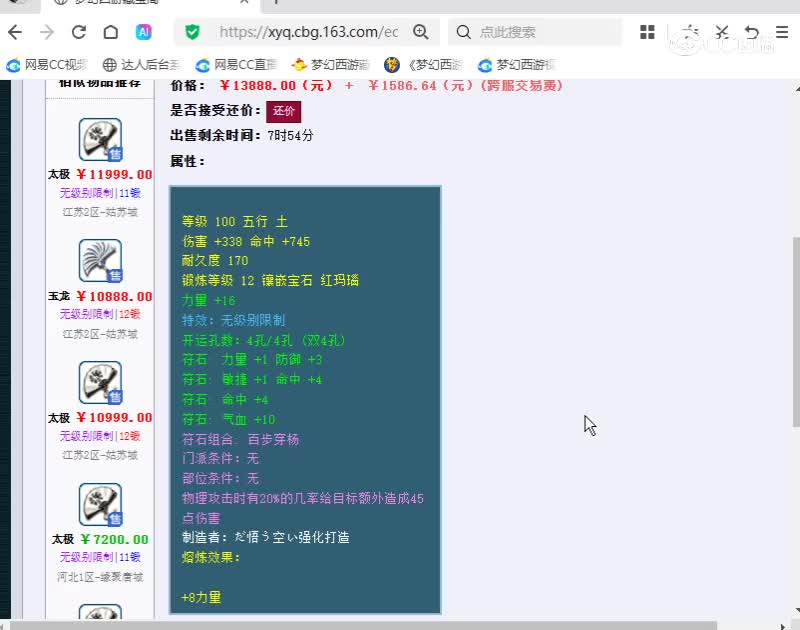Open the AI assistant toolbar icon
800x630 pixels.
coord(143,32)
